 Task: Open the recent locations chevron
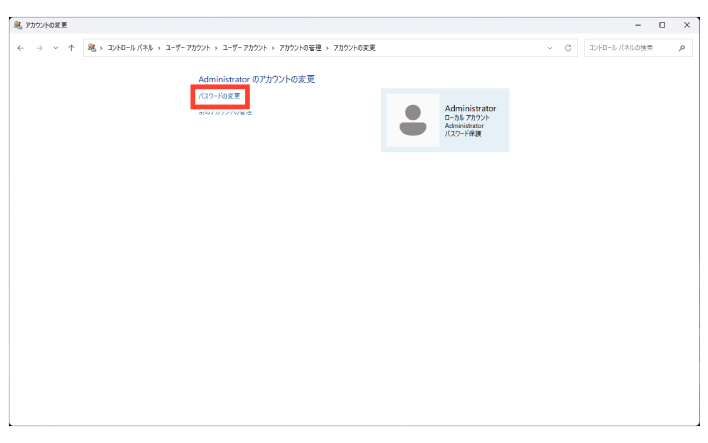click(x=56, y=48)
